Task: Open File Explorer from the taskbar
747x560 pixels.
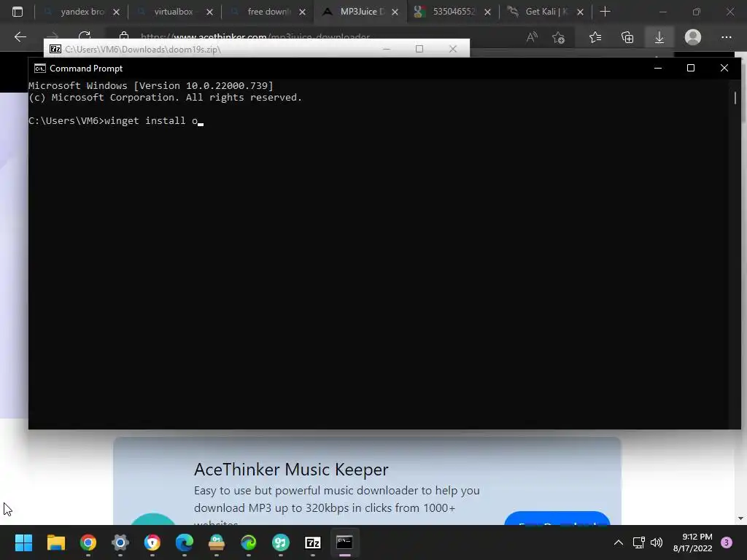Action: [x=55, y=542]
